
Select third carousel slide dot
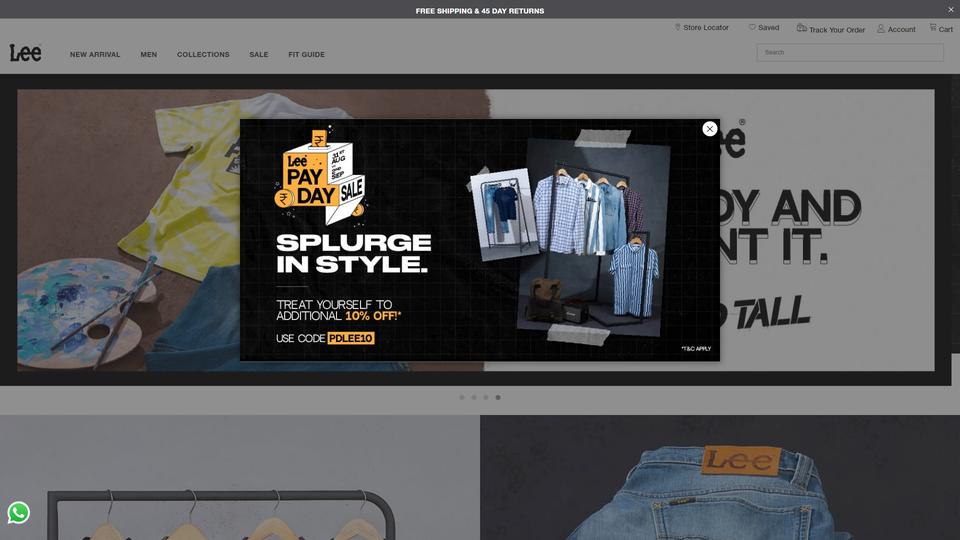(x=486, y=397)
